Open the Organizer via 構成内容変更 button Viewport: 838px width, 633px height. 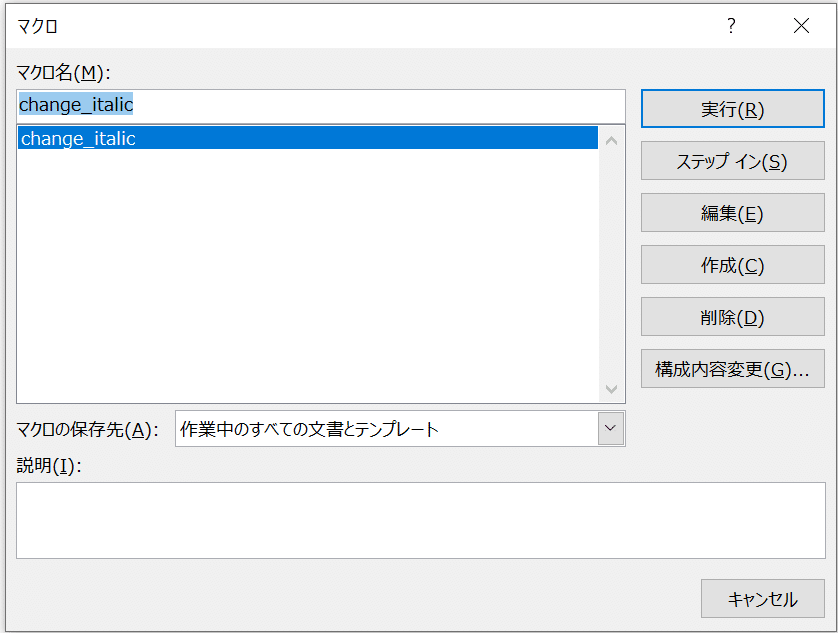pyautogui.click(x=732, y=368)
